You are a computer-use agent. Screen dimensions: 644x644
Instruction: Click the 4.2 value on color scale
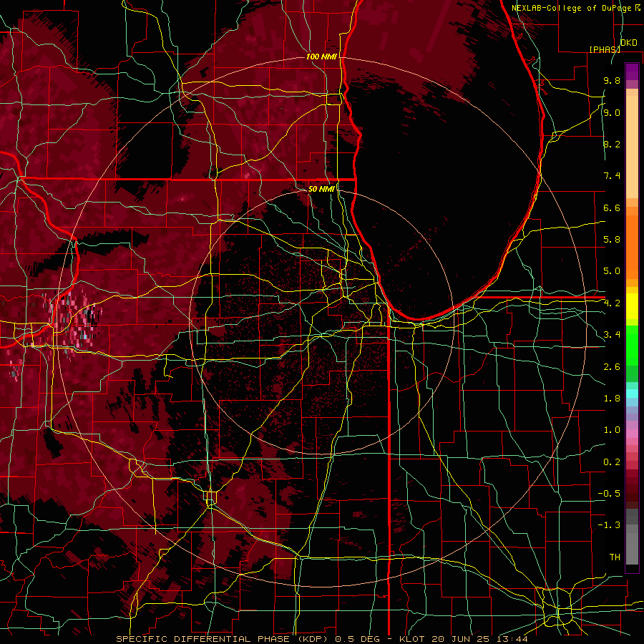click(612, 303)
